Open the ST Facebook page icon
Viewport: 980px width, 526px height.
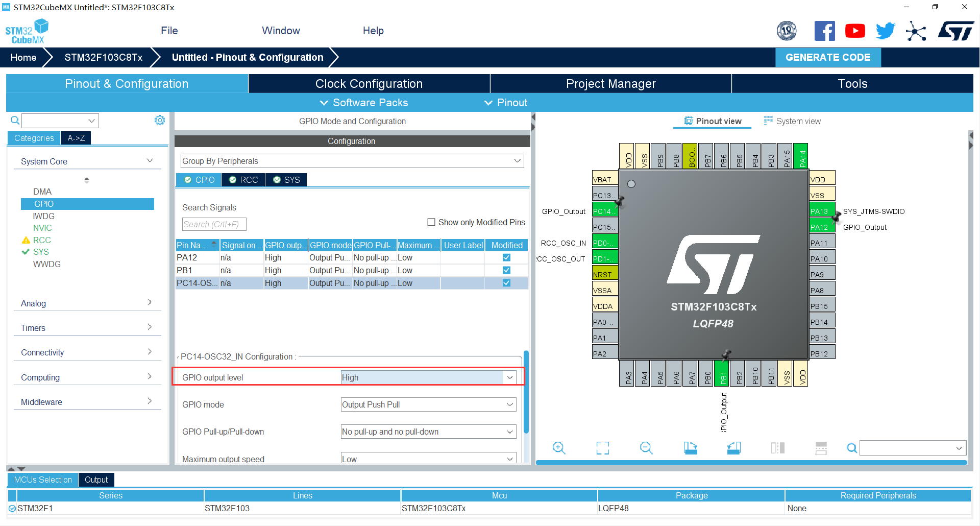[824, 31]
